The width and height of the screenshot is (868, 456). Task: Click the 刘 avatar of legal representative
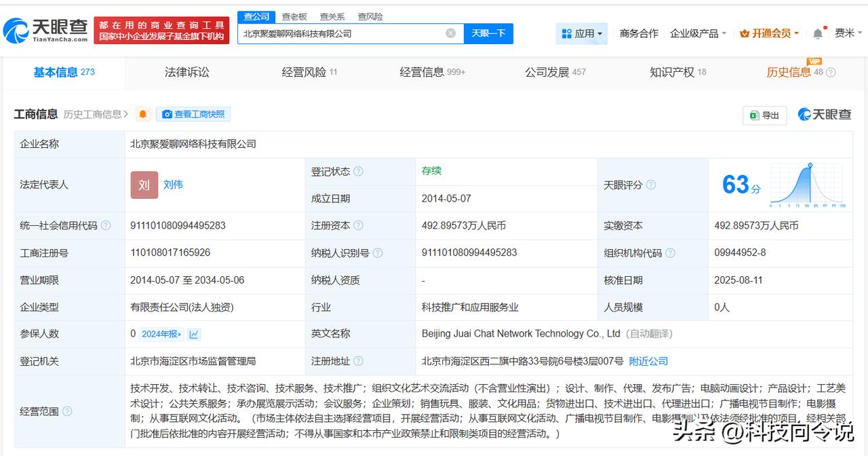tap(144, 185)
